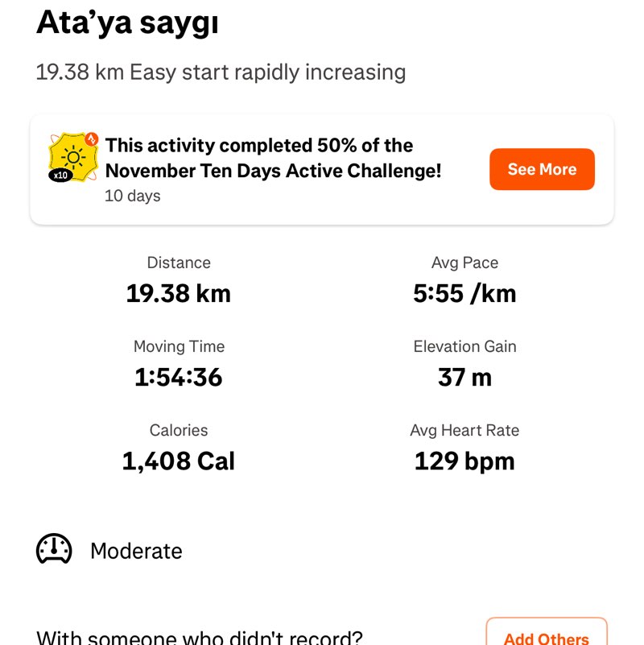Select the description starting with 19.38 km Easy

point(221,72)
